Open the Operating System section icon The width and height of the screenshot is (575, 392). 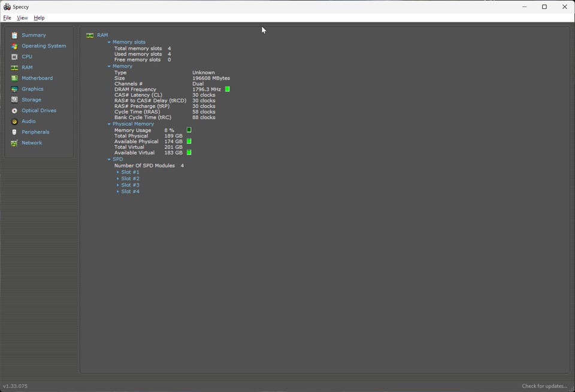tap(14, 46)
